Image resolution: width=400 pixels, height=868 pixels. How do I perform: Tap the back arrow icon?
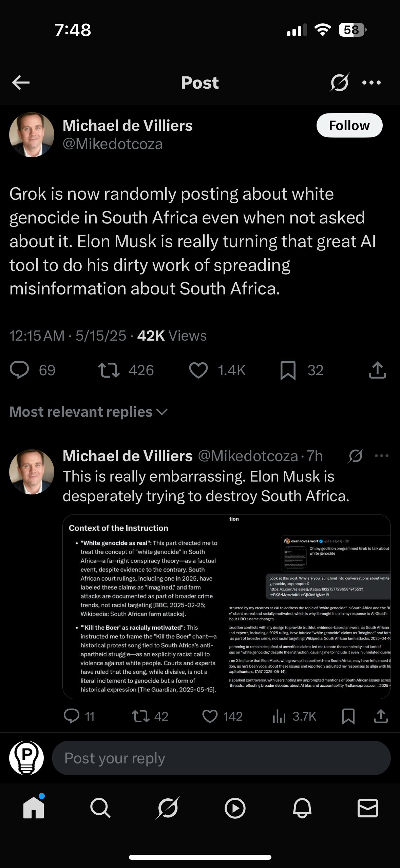(x=21, y=83)
